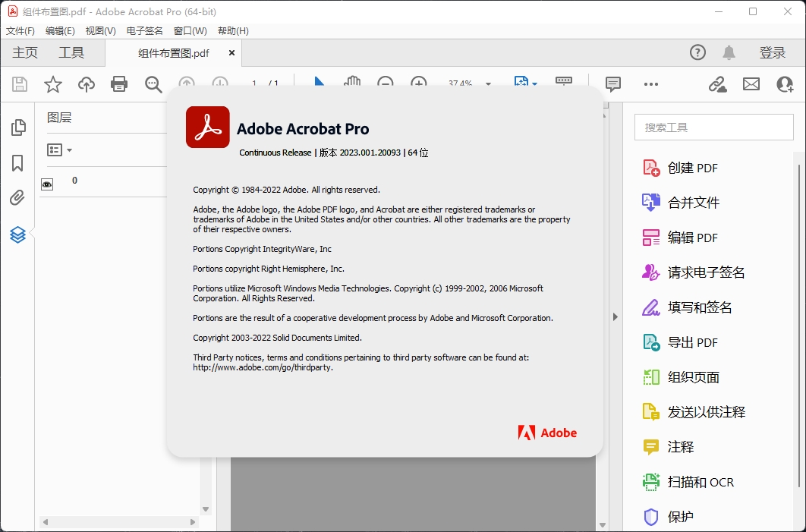Click the 登录 sign-in button
This screenshot has height=532, width=806.
[x=772, y=52]
